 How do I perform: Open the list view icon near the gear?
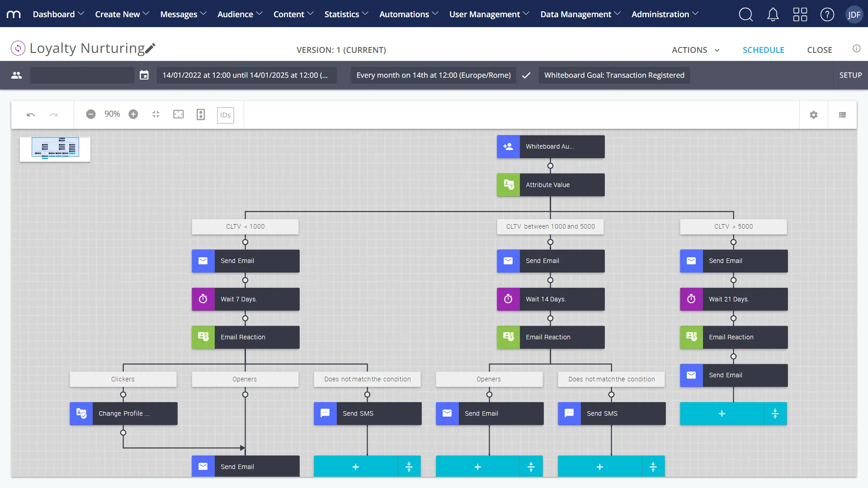tap(842, 114)
